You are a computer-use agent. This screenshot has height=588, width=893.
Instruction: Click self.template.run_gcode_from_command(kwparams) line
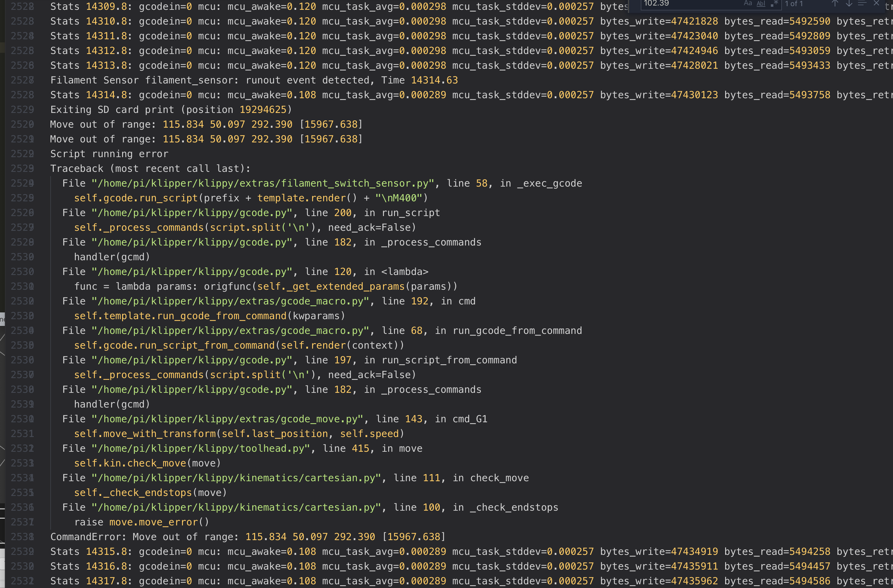210,316
